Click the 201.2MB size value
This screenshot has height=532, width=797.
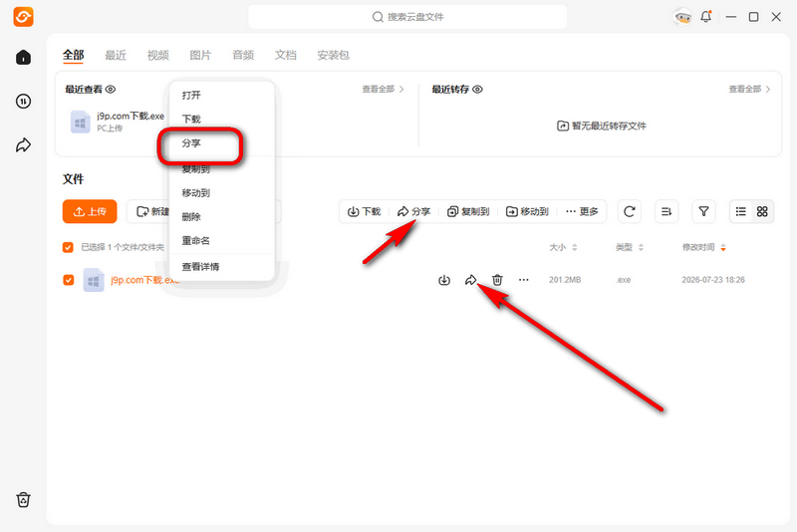[x=565, y=280]
